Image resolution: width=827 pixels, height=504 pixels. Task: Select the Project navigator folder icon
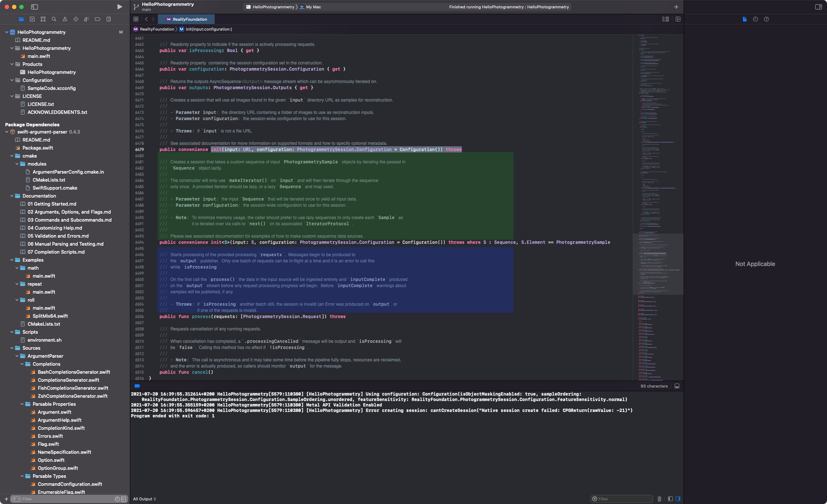21,19
